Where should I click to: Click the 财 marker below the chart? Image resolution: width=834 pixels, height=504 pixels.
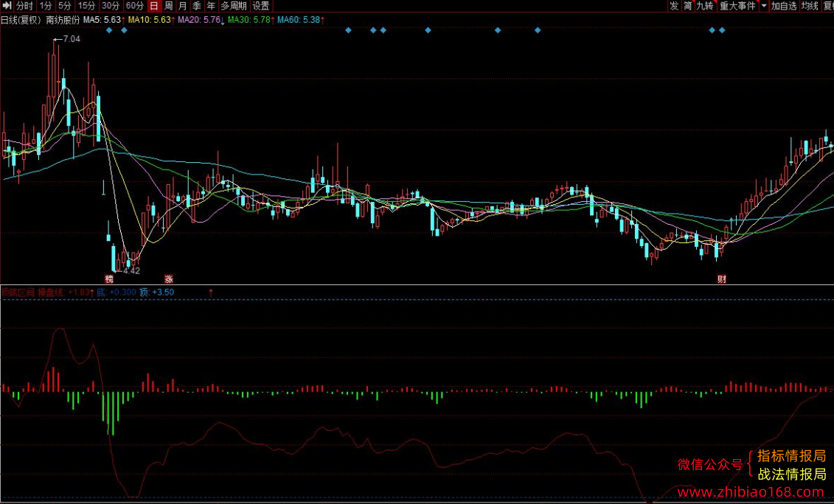pos(722,279)
